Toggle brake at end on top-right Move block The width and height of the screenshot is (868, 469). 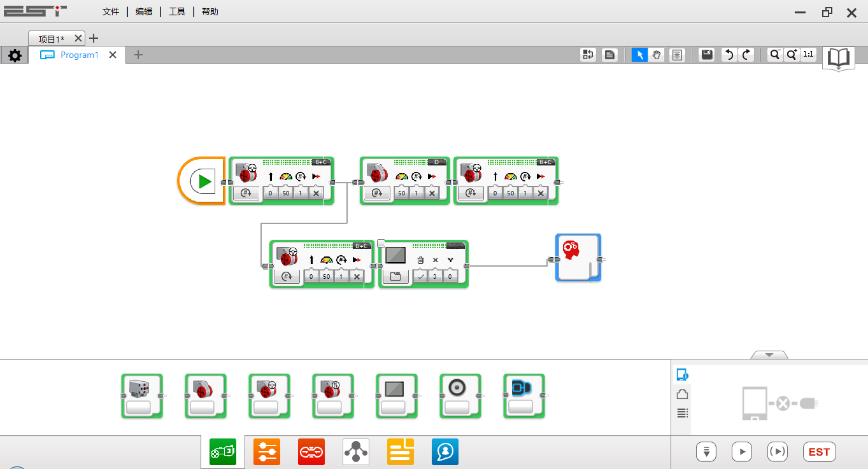click(541, 193)
